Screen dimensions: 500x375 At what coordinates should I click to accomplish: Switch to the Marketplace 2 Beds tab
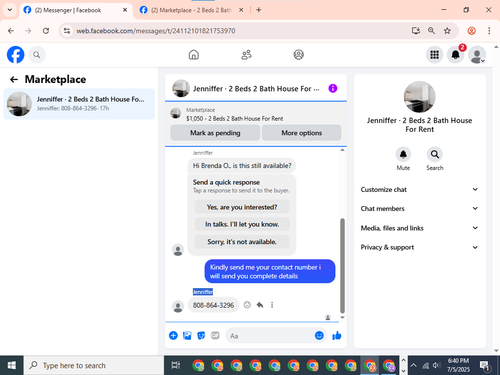click(x=191, y=10)
